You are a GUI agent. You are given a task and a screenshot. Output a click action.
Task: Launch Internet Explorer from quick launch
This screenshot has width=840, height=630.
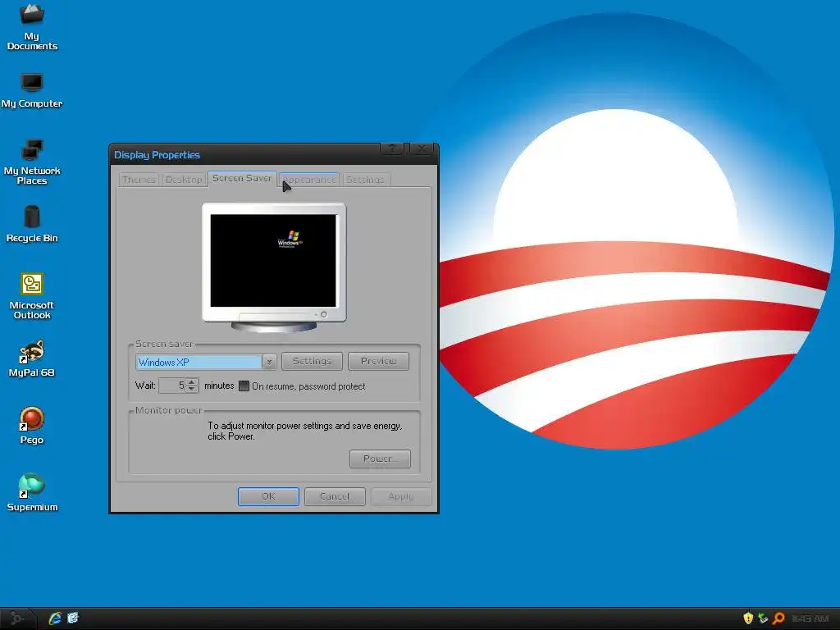[55, 619]
